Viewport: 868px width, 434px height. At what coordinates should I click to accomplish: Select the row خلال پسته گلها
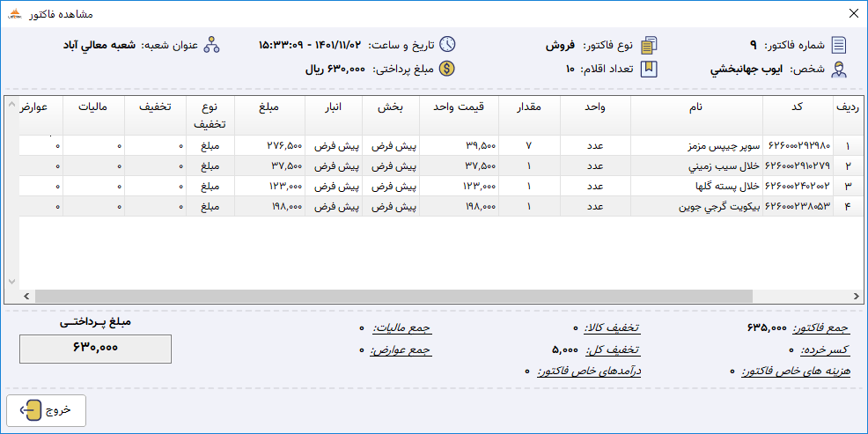pyautogui.click(x=441, y=186)
